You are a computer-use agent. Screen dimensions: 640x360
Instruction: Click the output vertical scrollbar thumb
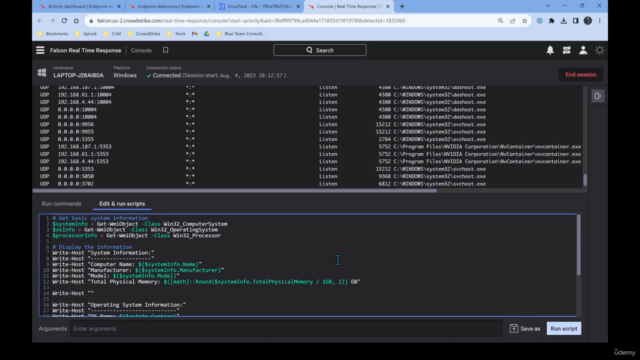585,180
